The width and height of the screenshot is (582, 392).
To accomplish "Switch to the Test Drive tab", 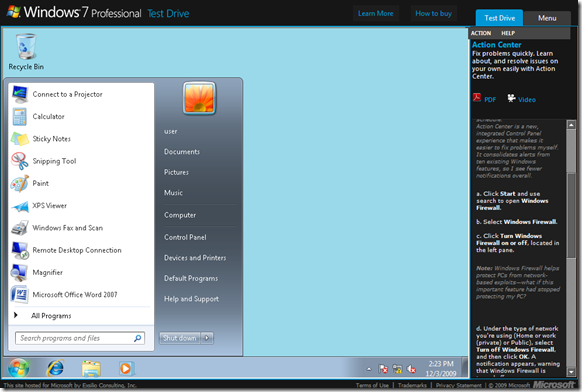I will (499, 18).
